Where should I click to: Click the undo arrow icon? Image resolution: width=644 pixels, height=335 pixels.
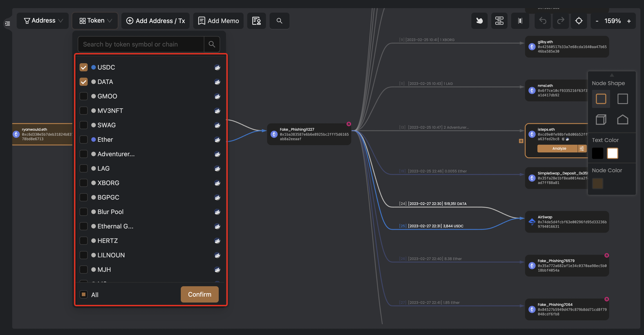click(x=543, y=21)
